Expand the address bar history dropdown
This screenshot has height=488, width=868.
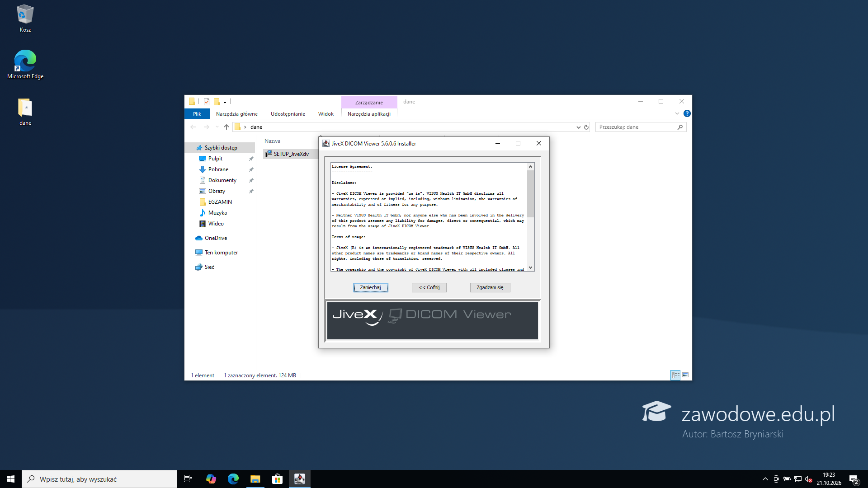coord(578,127)
